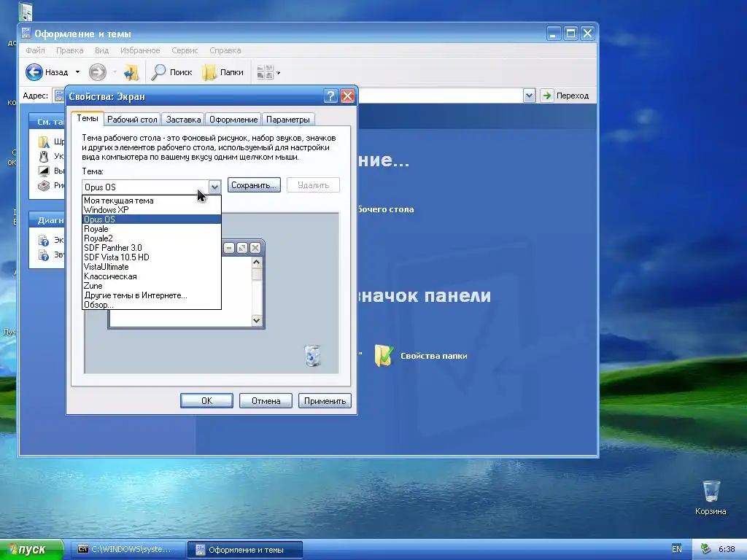Viewport: 747px width, 560px height.
Task: Select Моя текущая тема list entry
Action: click(152, 201)
